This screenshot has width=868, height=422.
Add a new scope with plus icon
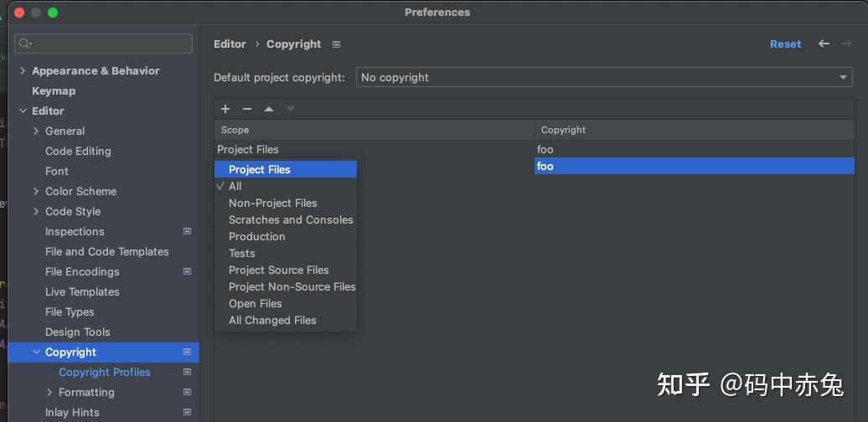tap(225, 109)
